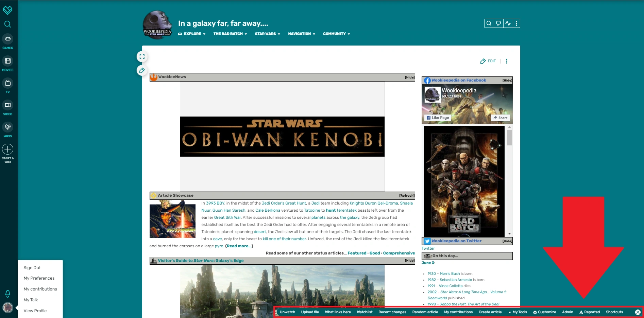Expand the COMMUNITY dropdown menu

[336, 34]
